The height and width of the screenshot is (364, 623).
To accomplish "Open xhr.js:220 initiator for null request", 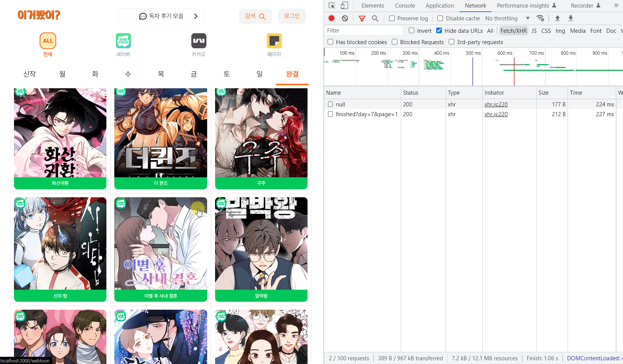I will [496, 104].
